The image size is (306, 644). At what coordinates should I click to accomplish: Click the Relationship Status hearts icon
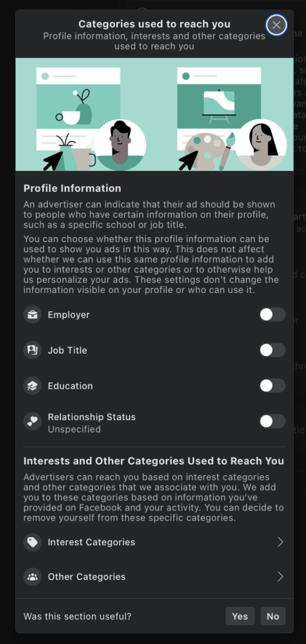[33, 421]
